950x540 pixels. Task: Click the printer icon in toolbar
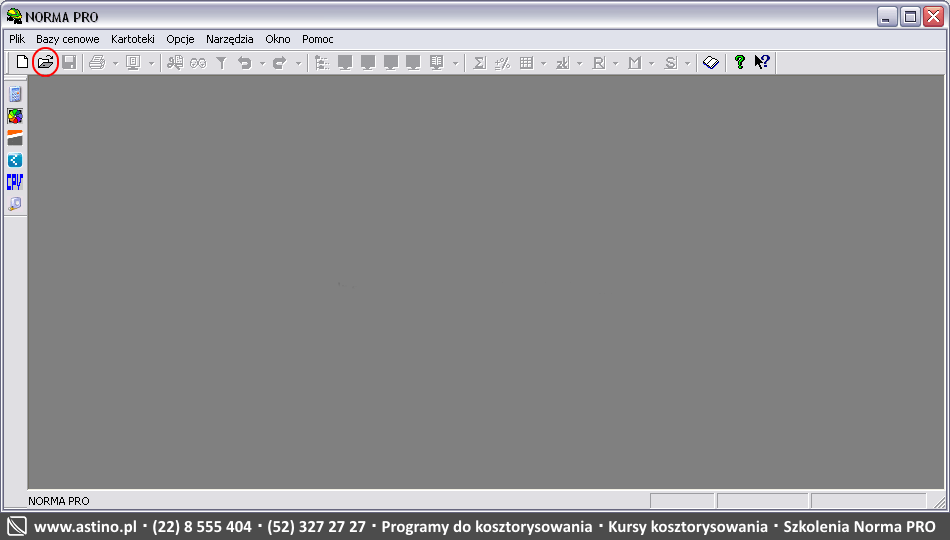[x=97, y=62]
